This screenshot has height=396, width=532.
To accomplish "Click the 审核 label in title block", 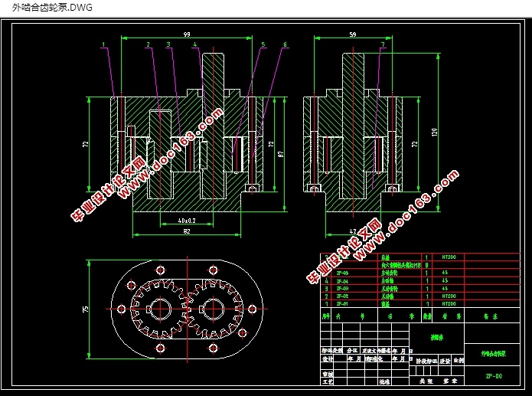I will (x=328, y=374).
